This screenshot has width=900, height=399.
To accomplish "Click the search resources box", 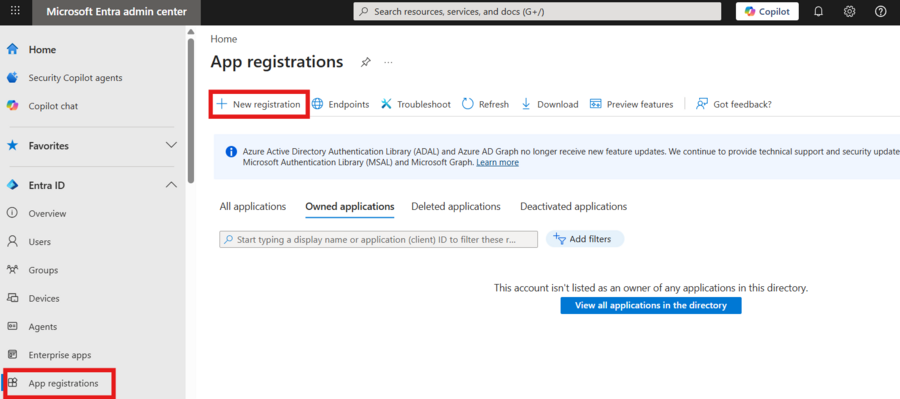I will (x=537, y=11).
